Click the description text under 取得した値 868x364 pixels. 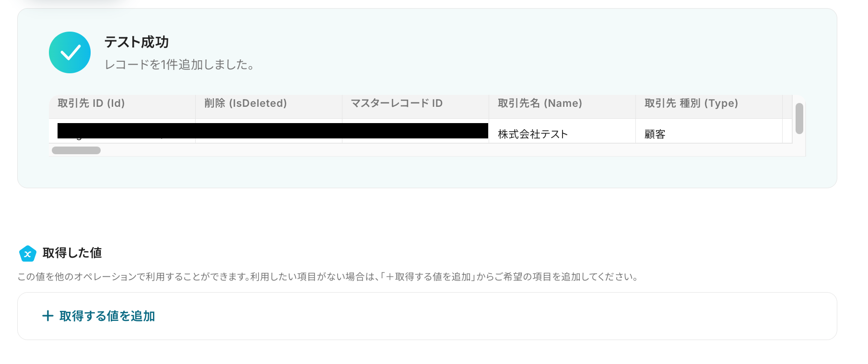click(328, 277)
